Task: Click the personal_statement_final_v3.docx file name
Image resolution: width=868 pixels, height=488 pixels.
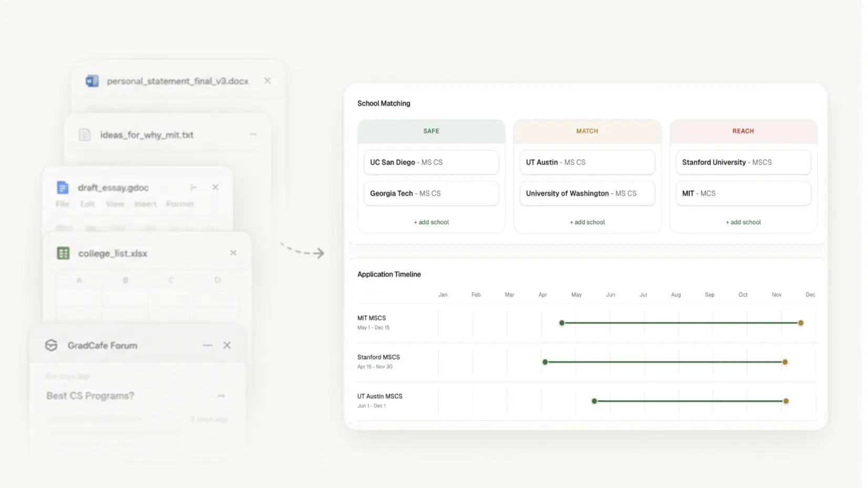Action: tap(178, 81)
